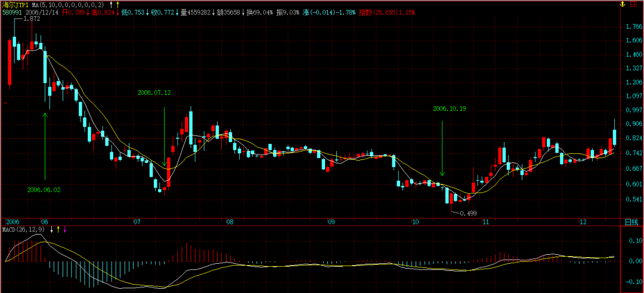644x293 pixels.
Task: Click the magenta down arrow beside MACD label
Action: tap(64, 229)
